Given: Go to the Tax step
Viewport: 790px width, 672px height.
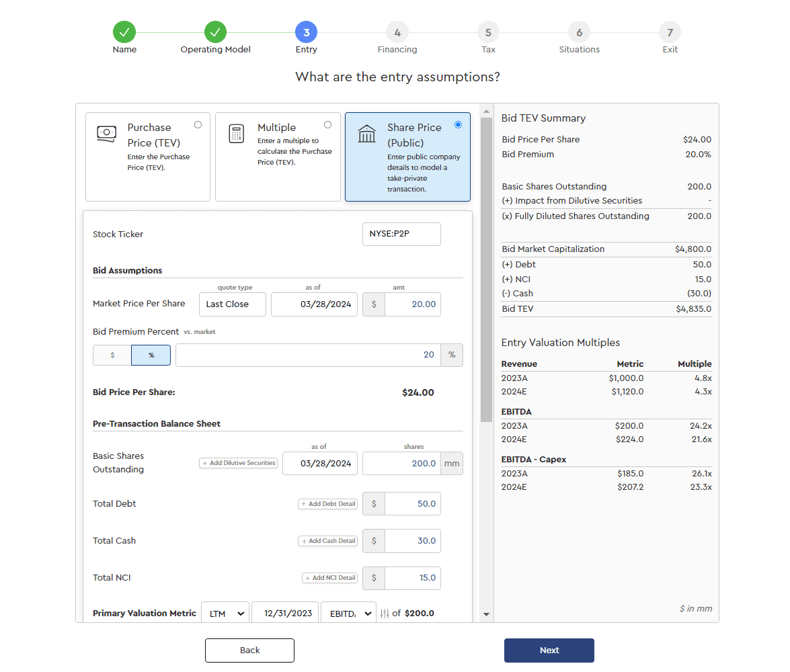Looking at the screenshot, I should pos(488,32).
